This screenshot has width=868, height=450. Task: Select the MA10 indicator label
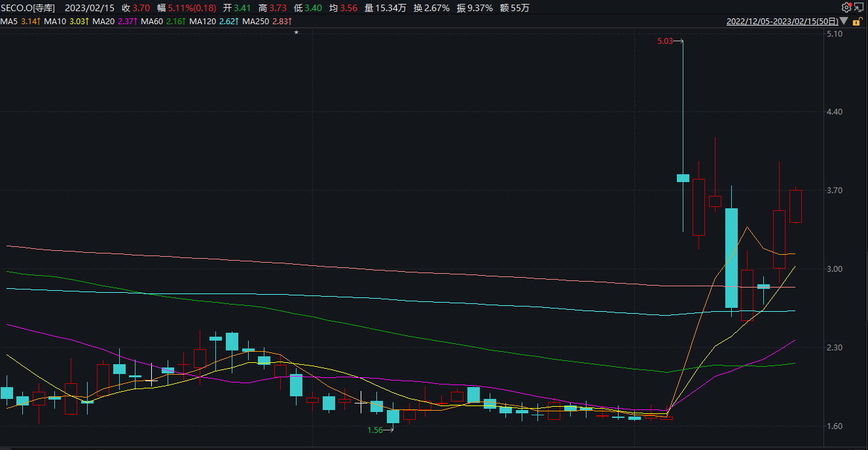67,22
